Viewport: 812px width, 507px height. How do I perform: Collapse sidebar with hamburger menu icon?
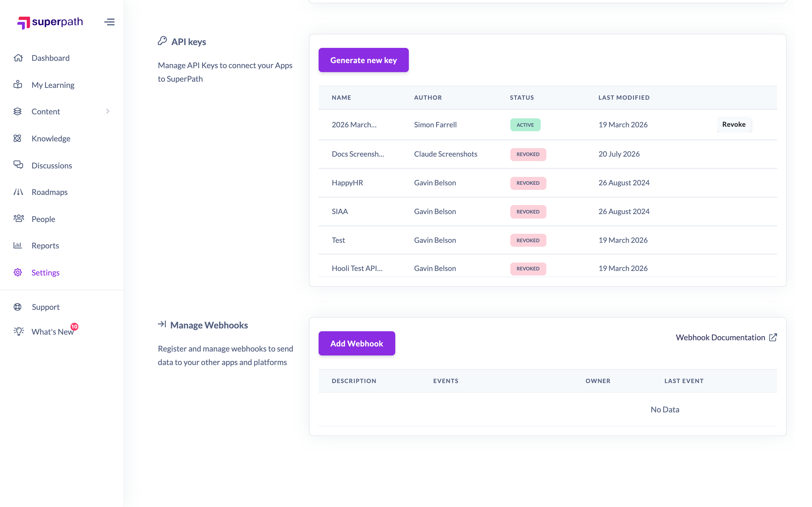109,22
